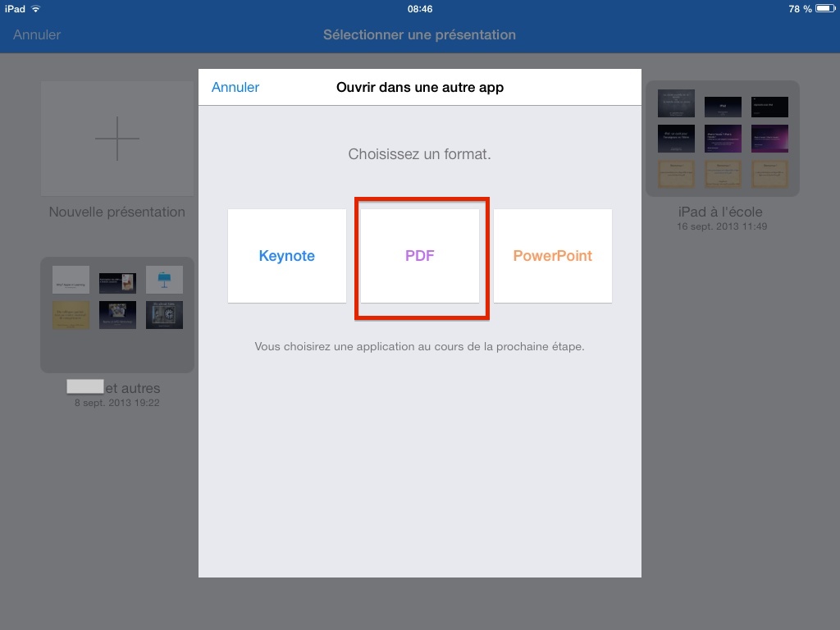Tap Annuler in the format dialog
The width and height of the screenshot is (840, 630).
point(235,87)
